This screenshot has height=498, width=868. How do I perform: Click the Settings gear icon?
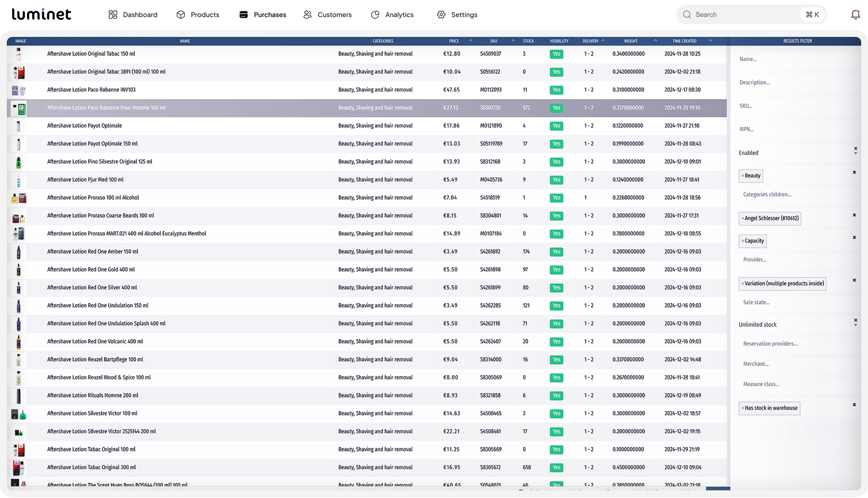click(x=441, y=15)
